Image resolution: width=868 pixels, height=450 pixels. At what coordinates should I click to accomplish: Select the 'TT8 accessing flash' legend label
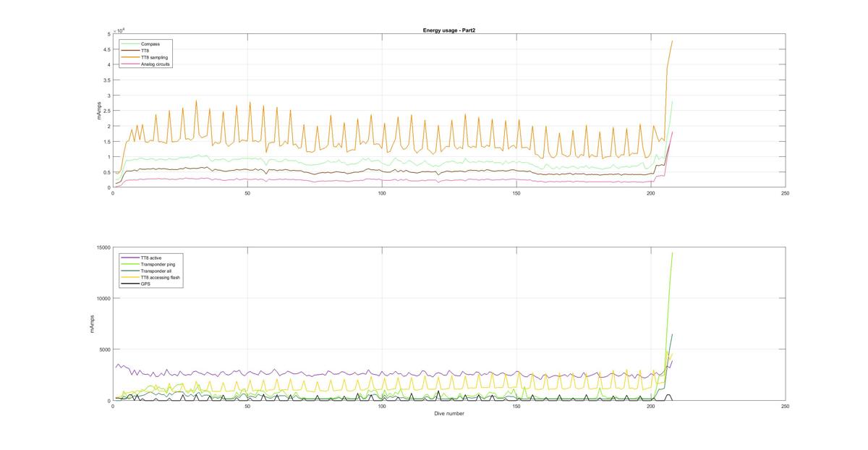pos(160,277)
